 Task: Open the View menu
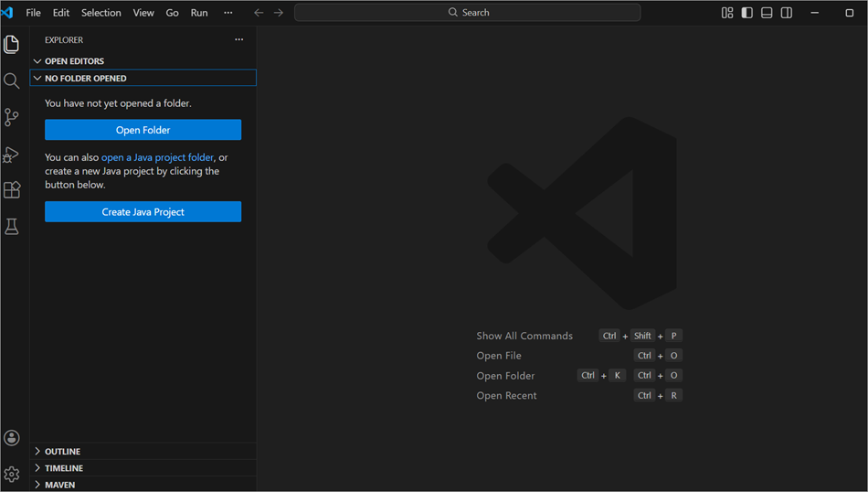pyautogui.click(x=143, y=12)
